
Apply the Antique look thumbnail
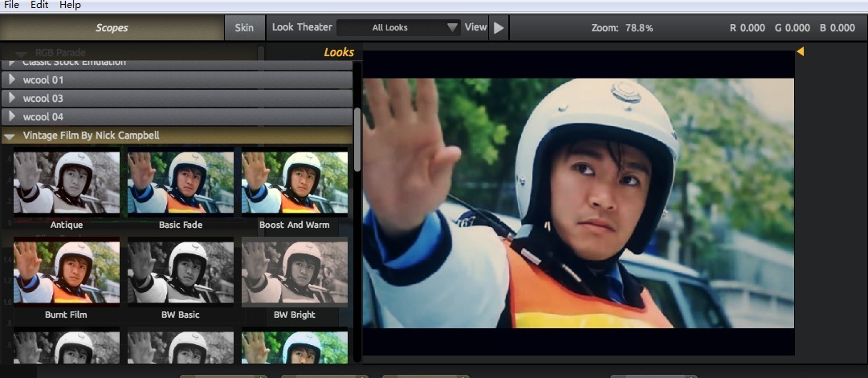tap(67, 183)
